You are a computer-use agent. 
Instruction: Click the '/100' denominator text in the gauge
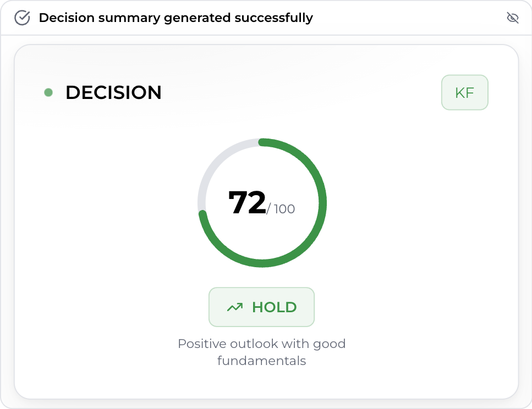coord(281,209)
